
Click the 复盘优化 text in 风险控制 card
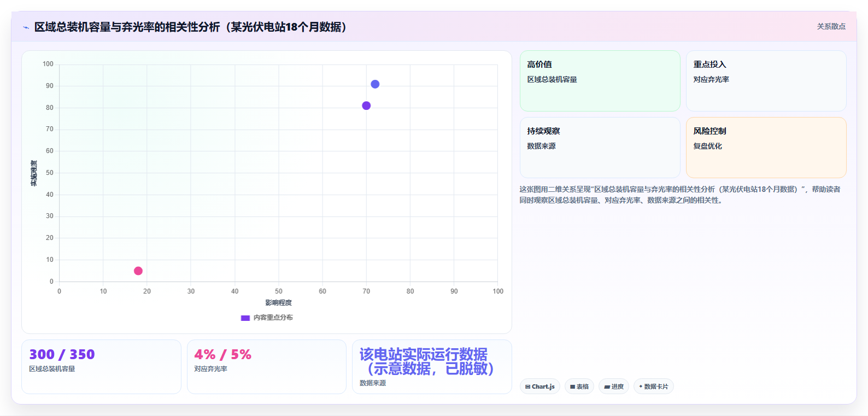(708, 146)
